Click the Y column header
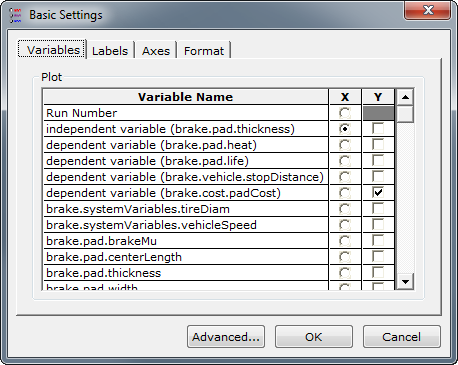The height and width of the screenshot is (365, 458). [378, 97]
